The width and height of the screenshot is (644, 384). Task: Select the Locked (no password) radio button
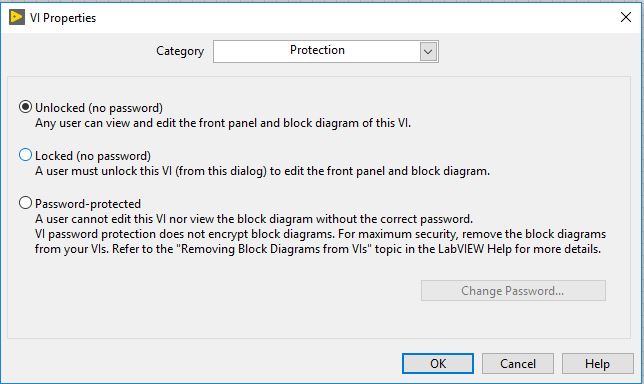click(x=25, y=155)
